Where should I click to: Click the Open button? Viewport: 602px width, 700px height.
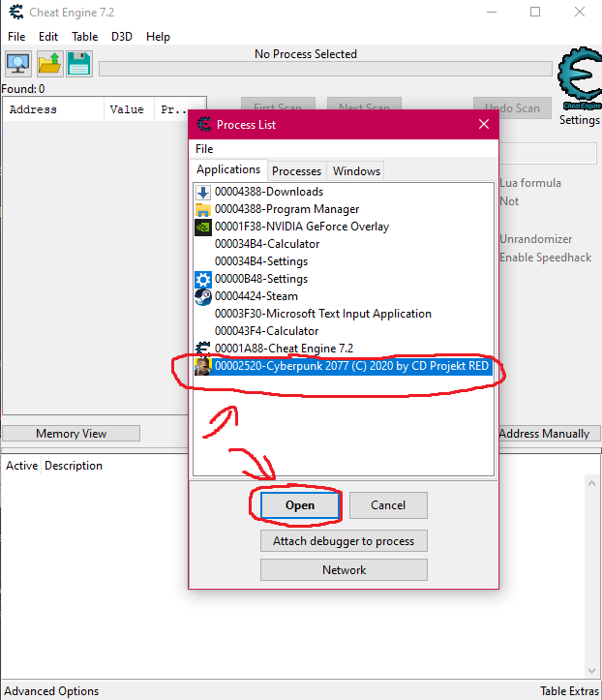pos(300,505)
